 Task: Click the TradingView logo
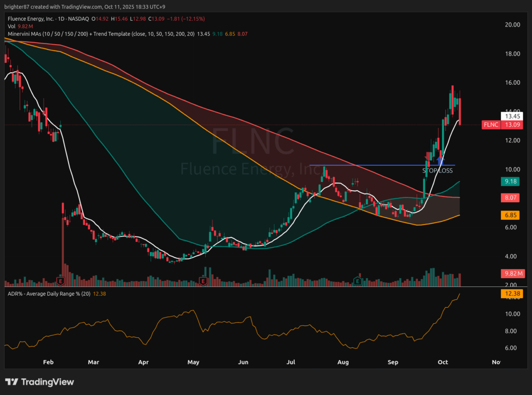point(39,382)
